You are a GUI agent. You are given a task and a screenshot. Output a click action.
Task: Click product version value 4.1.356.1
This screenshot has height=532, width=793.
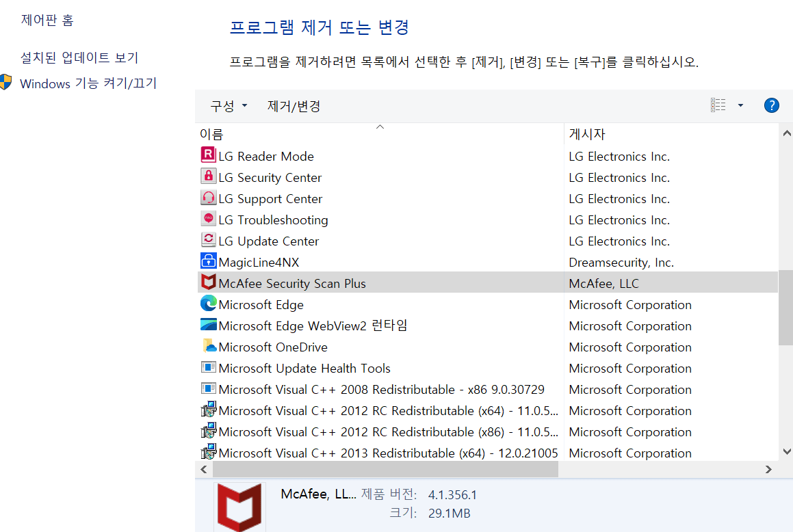(453, 494)
